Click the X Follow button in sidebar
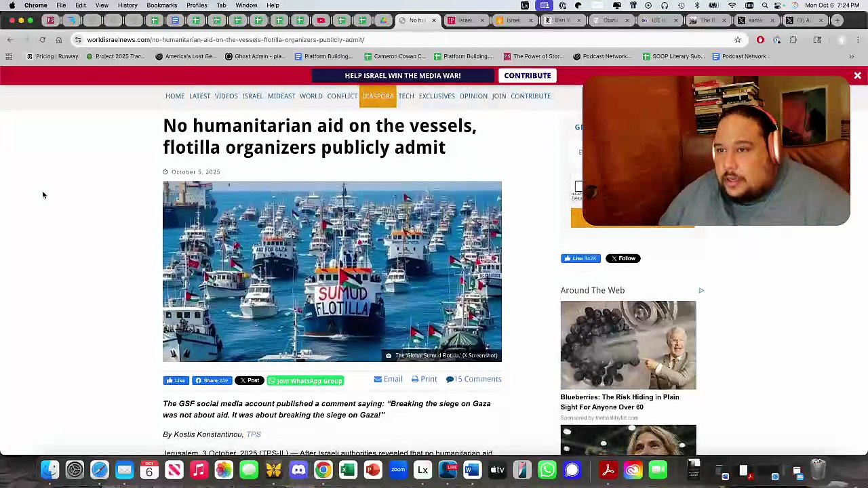 click(623, 258)
